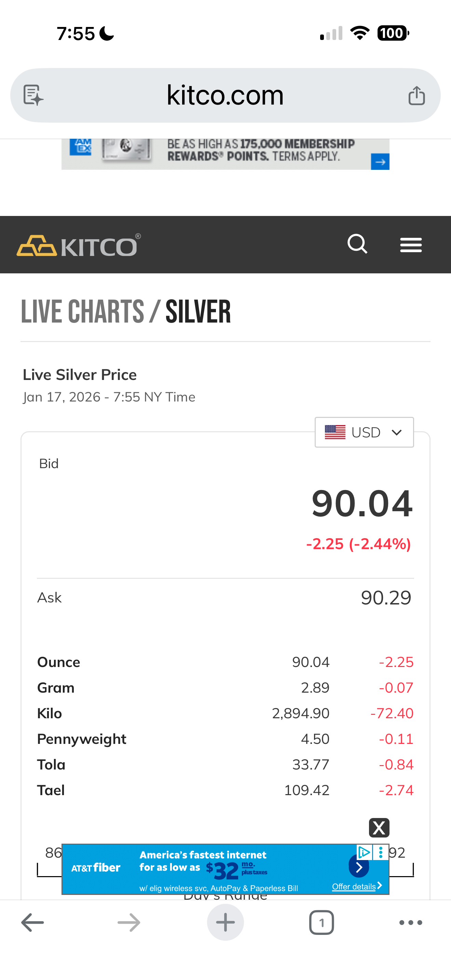The image size is (451, 980).
Task: Open the browser three-dot more menu
Action: (411, 922)
